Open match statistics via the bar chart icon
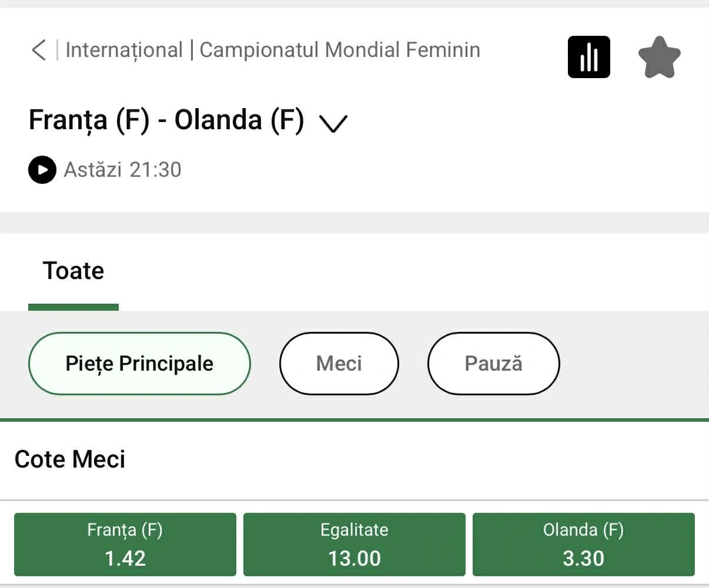709x588 pixels. (588, 56)
